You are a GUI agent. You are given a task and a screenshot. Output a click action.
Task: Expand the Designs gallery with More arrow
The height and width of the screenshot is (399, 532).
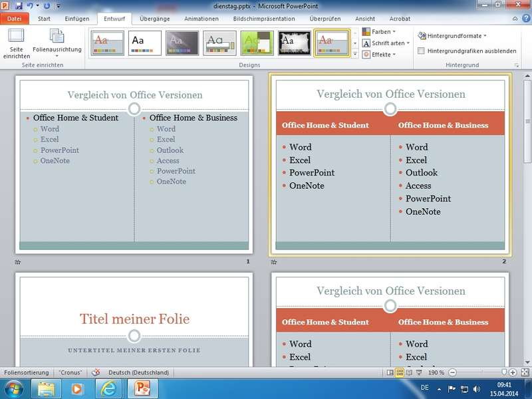(x=355, y=54)
